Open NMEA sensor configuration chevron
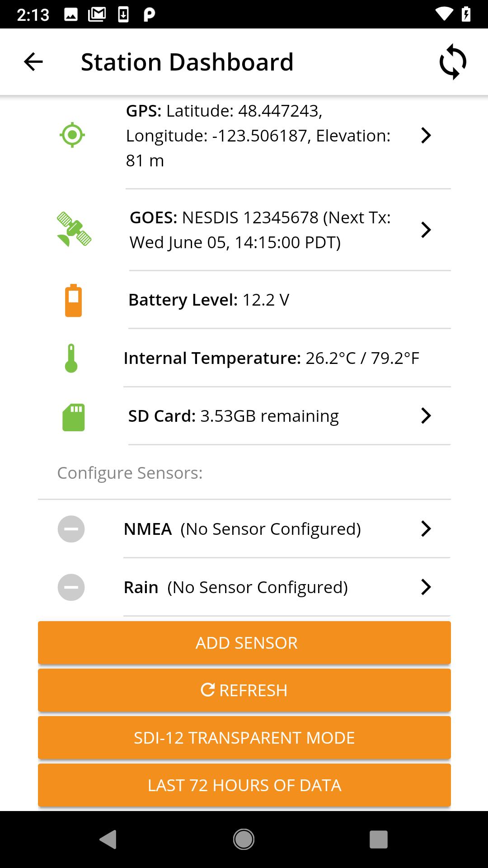The height and width of the screenshot is (868, 488). point(426,528)
